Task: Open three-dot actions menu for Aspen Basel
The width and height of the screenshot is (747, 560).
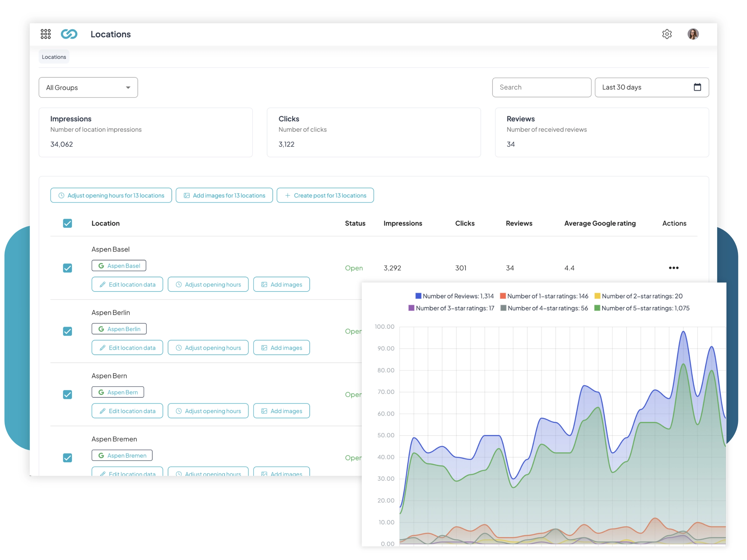Action: pos(673,268)
